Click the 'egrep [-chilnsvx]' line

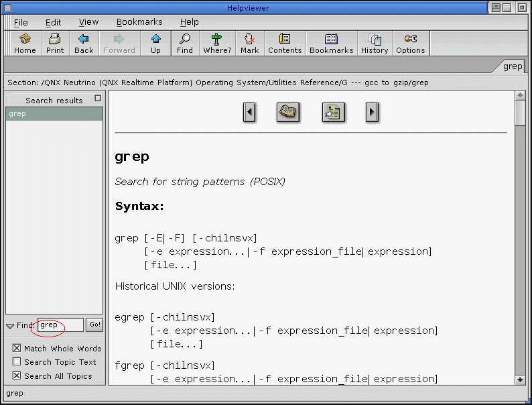[165, 317]
